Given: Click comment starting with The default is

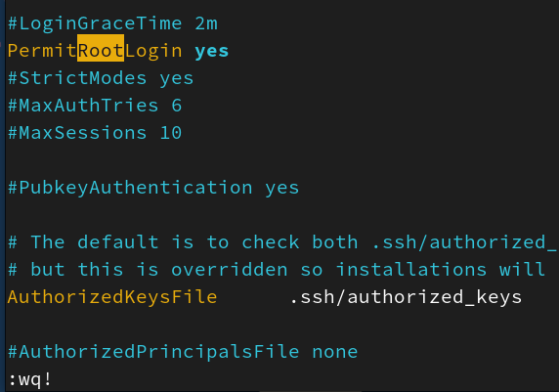Looking at the screenshot, I should click(x=281, y=242).
